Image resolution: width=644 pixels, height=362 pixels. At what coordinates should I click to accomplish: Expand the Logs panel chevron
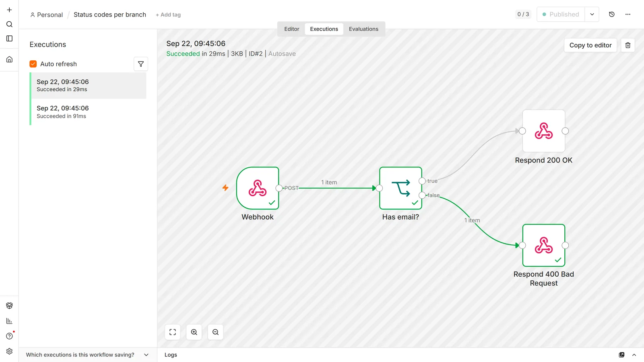[x=634, y=355]
